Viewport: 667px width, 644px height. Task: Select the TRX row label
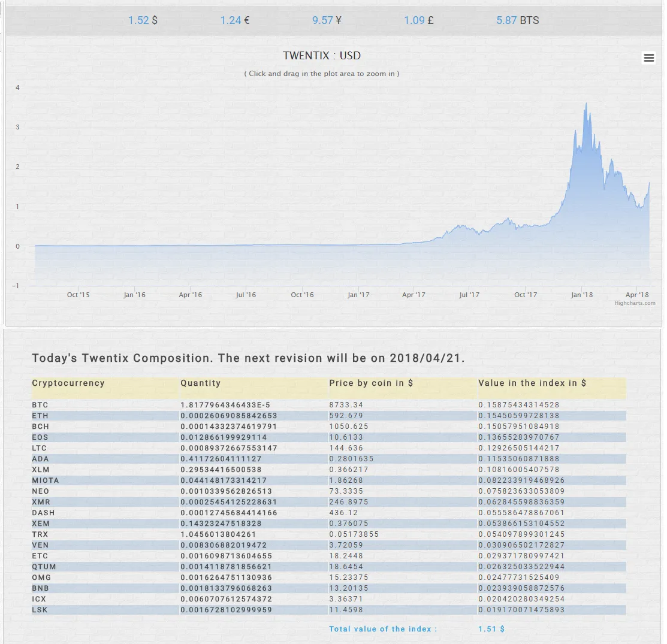coord(40,534)
